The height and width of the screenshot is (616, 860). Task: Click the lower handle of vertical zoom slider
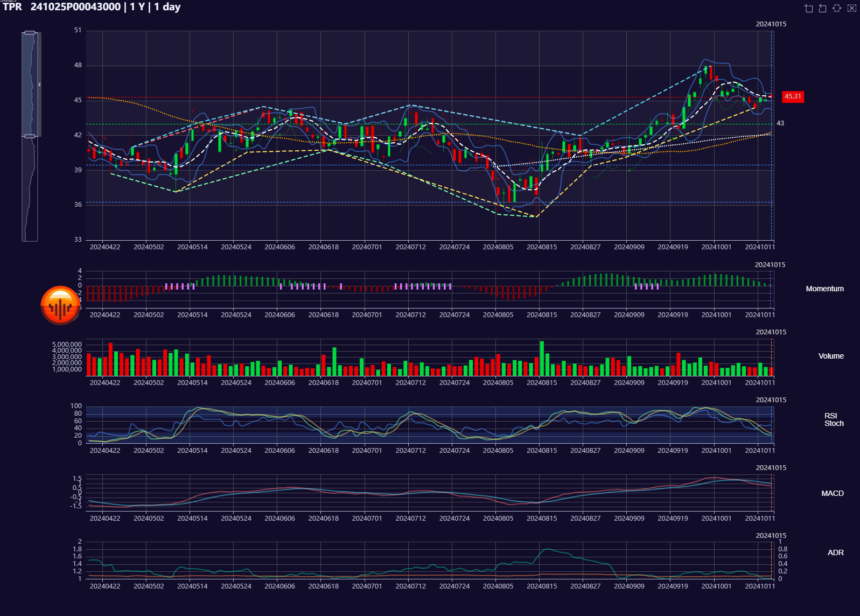[x=30, y=136]
